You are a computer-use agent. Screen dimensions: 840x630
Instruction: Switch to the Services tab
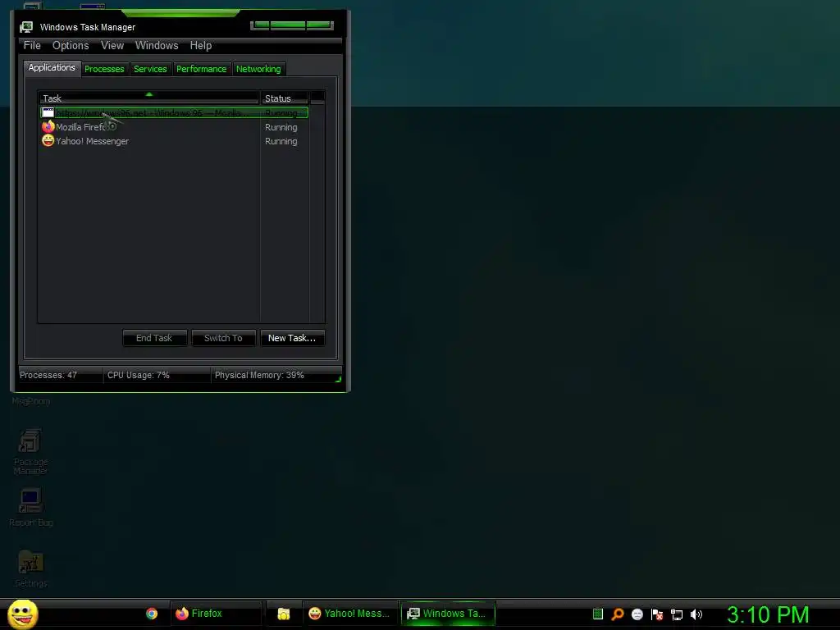point(151,69)
